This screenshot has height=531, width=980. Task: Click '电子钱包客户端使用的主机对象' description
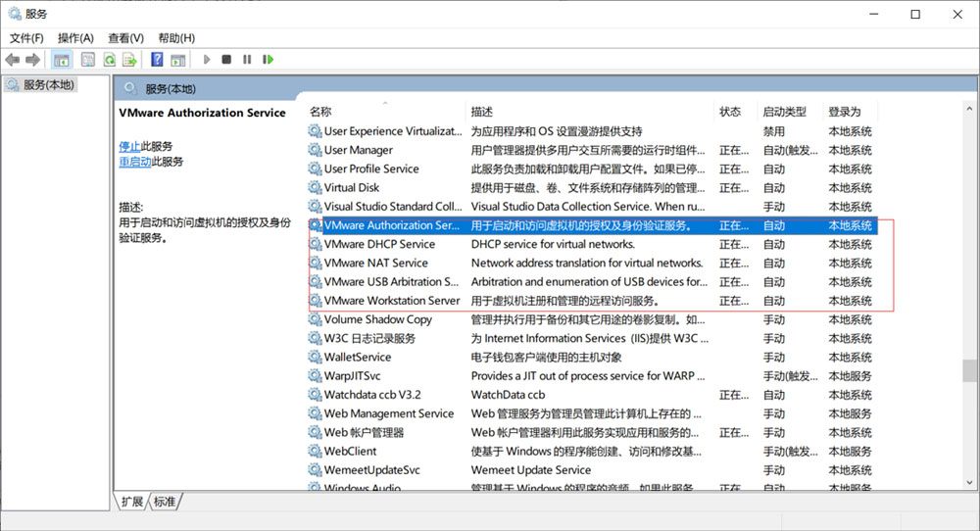pyautogui.click(x=546, y=357)
